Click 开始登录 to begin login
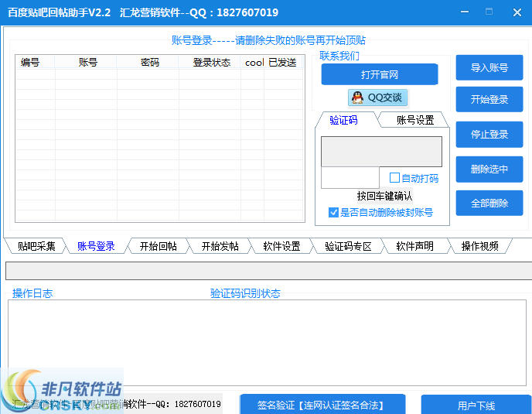Viewport: 532px width, 414px height. pyautogui.click(x=489, y=99)
